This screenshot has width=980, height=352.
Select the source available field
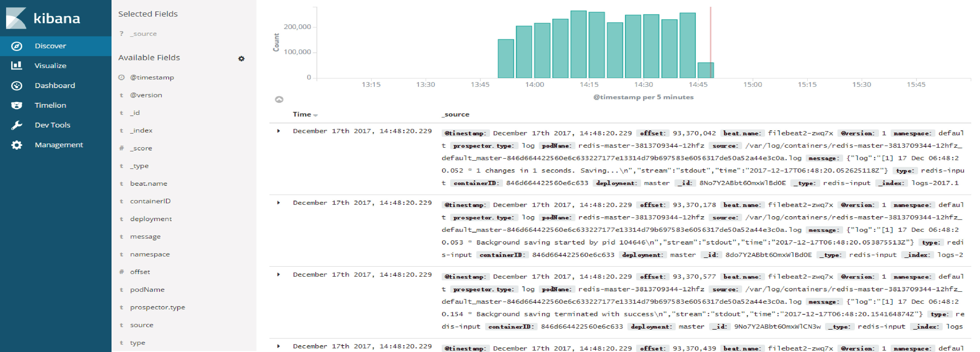click(x=142, y=325)
